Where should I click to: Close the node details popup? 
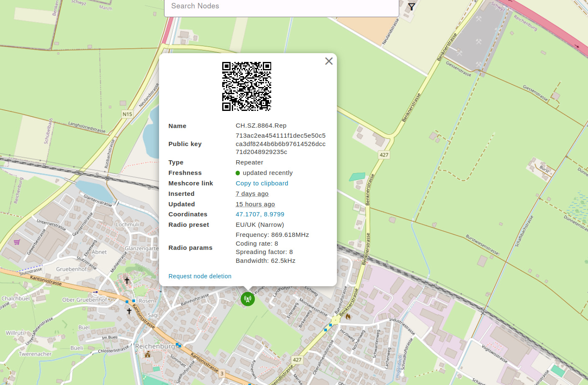tap(329, 61)
